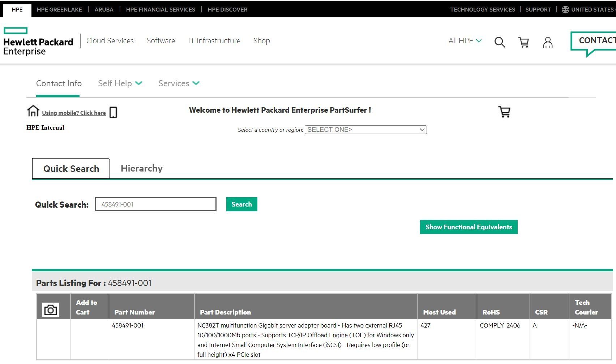616x364 pixels.
Task: Click the PartSurfer home house icon
Action: pos(33,111)
